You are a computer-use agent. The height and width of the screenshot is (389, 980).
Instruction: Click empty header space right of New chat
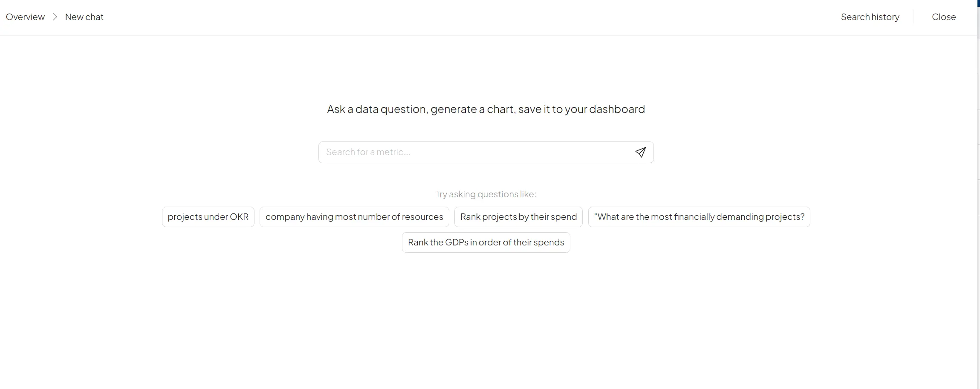pos(426,17)
